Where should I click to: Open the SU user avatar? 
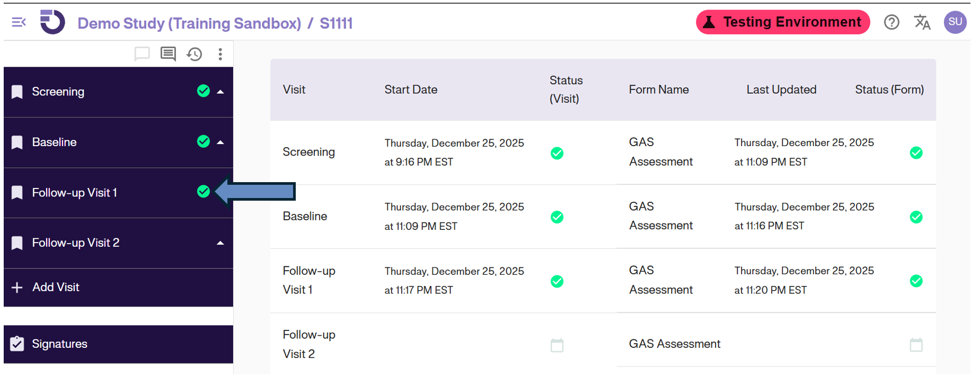click(x=955, y=22)
